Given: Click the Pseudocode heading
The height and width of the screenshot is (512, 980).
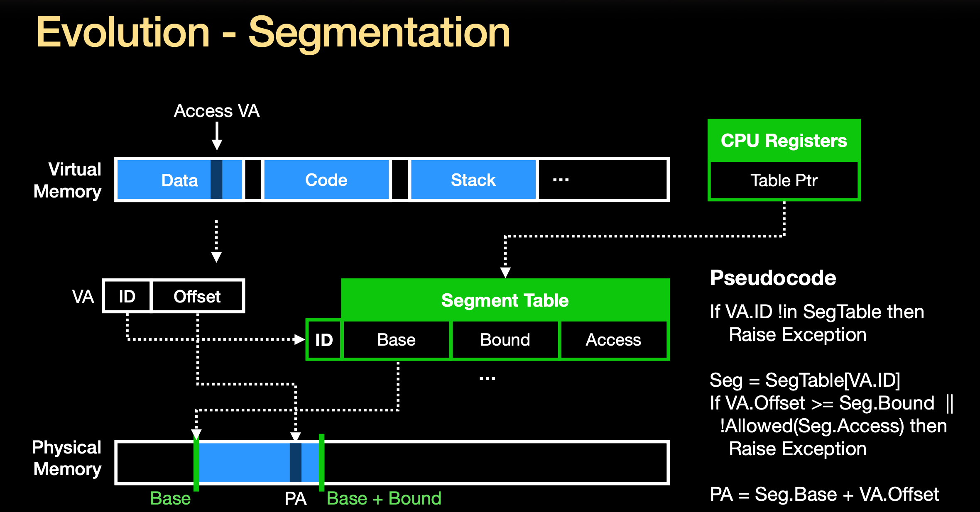Looking at the screenshot, I should (x=773, y=278).
